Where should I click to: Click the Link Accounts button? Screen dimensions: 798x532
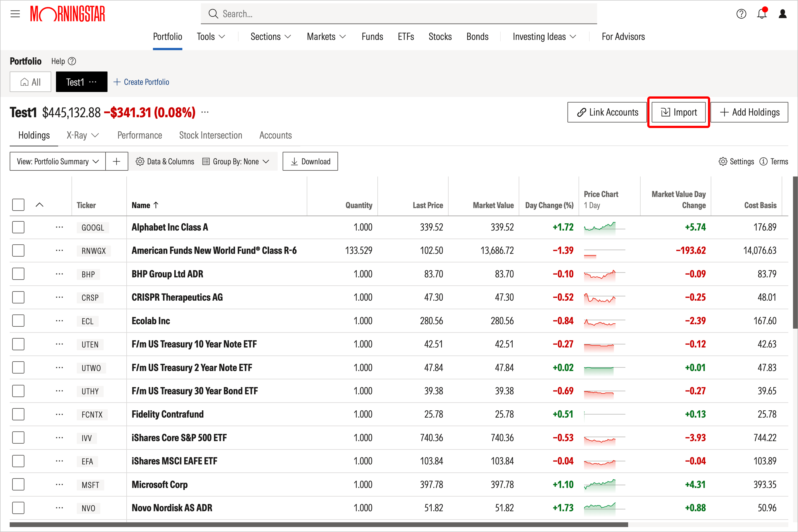point(607,112)
